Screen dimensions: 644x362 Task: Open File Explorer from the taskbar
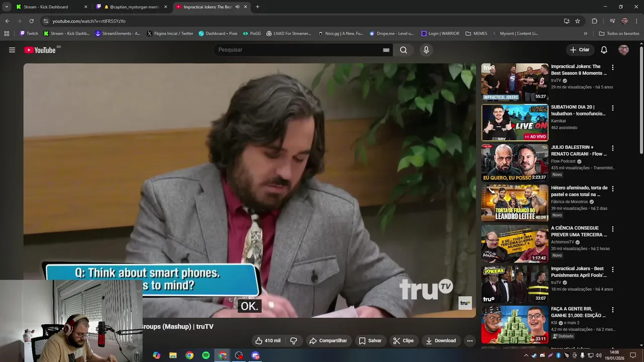pyautogui.click(x=173, y=355)
